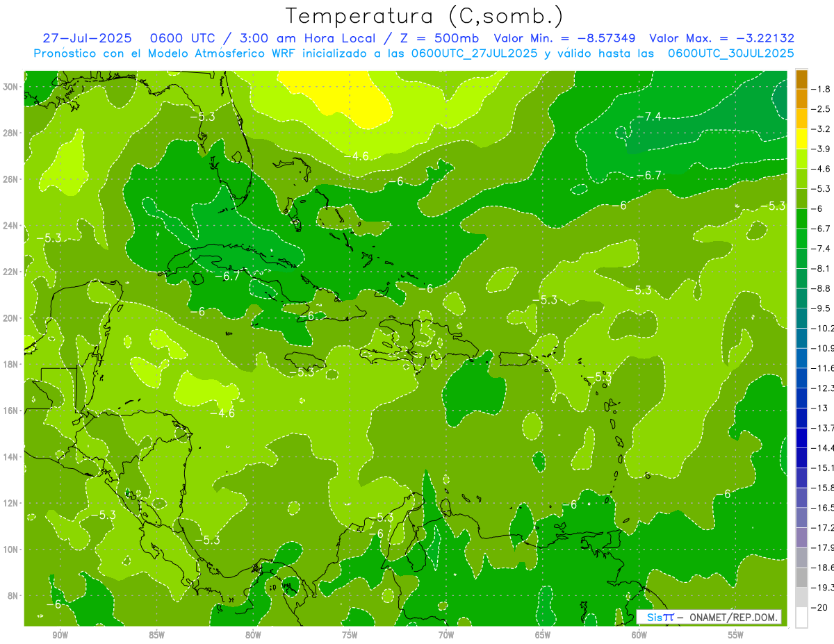834x644 pixels.
Task: Click the -8.1 color bar label
Action: pos(822,268)
